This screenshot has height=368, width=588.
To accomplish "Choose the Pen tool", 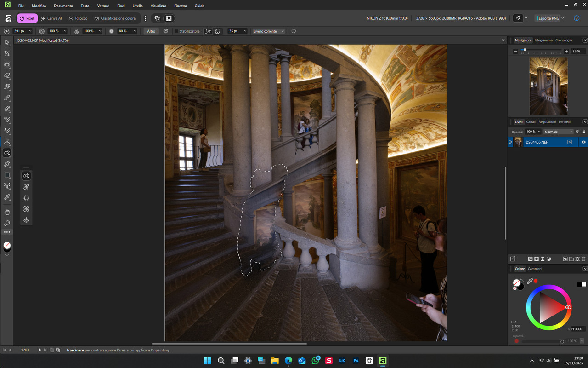I will point(7,164).
